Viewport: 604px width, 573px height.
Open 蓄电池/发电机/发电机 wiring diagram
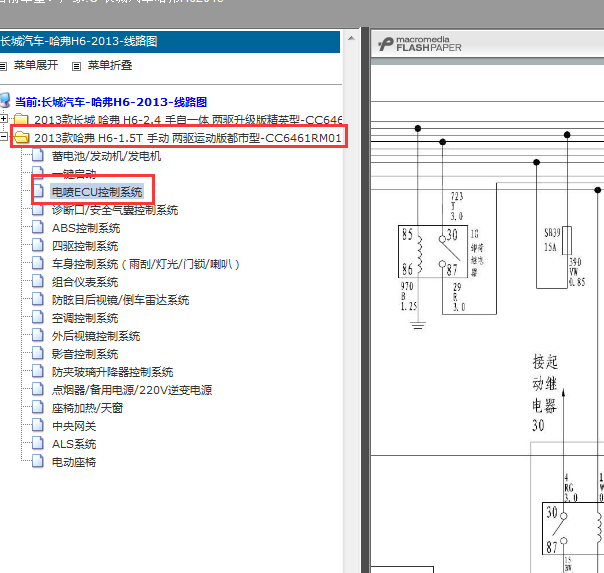pos(106,156)
